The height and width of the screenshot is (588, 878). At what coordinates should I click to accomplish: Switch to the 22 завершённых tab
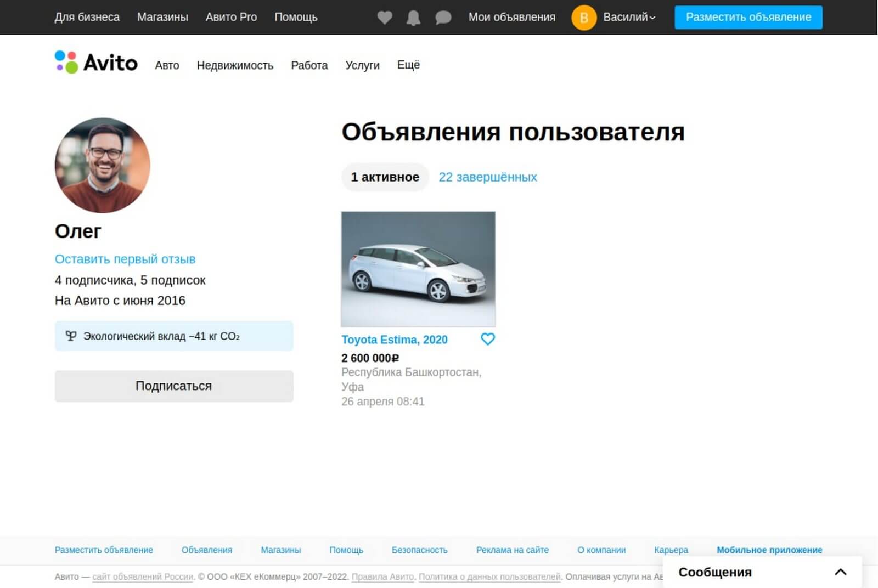(x=487, y=177)
